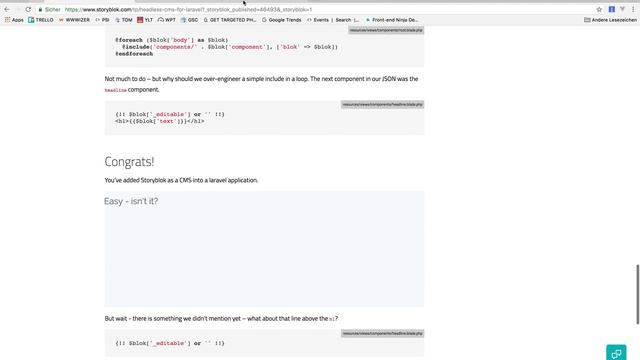
Task: Click the file path label above the h1 code
Action: [382, 104]
